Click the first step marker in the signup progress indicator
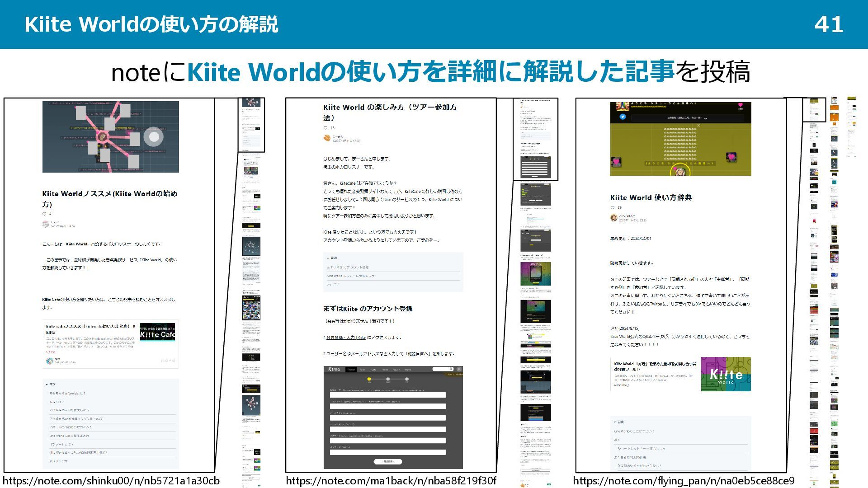The height and width of the screenshot is (488, 868). coord(369,379)
